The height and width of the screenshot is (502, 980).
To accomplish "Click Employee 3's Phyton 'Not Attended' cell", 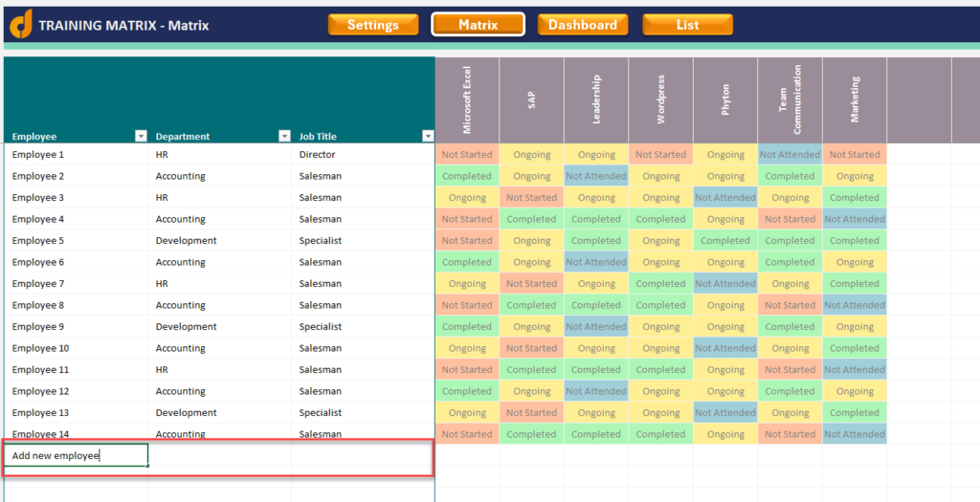I will click(x=725, y=197).
